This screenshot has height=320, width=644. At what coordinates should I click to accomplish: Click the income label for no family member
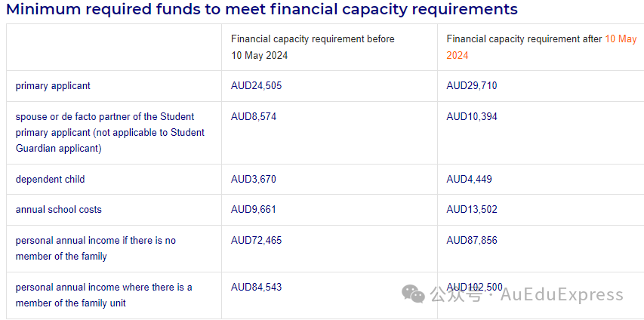[x=96, y=248]
